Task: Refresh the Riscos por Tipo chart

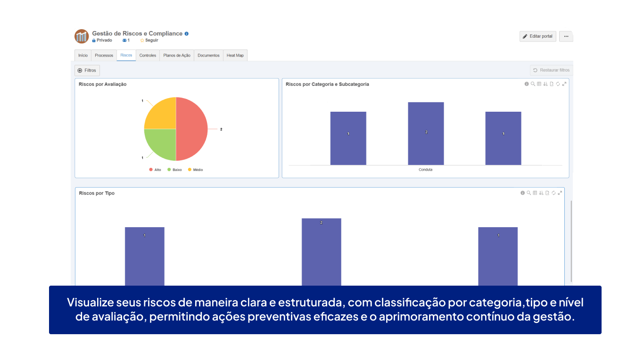Action: tap(553, 193)
